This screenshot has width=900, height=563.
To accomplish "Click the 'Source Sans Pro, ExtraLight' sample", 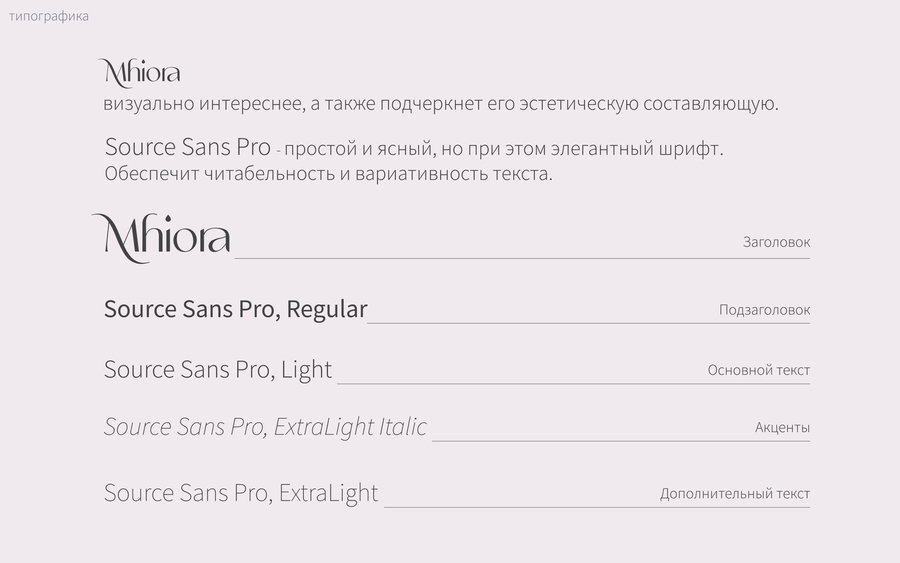I will pyautogui.click(x=241, y=493).
